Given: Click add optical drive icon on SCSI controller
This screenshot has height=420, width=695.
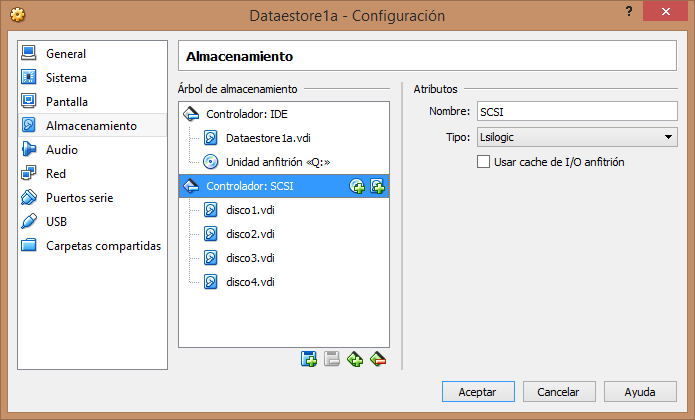Looking at the screenshot, I should pyautogui.click(x=357, y=186).
